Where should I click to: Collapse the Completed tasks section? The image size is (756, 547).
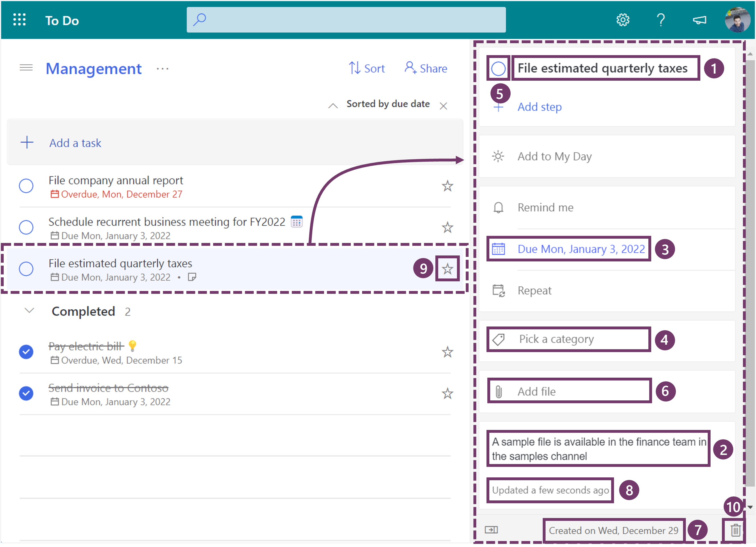[x=29, y=311]
